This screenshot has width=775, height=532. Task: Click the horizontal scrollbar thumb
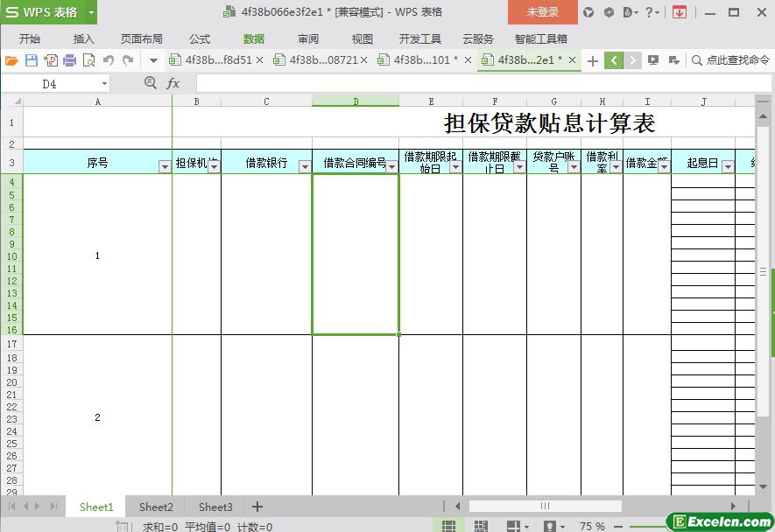pos(545,506)
